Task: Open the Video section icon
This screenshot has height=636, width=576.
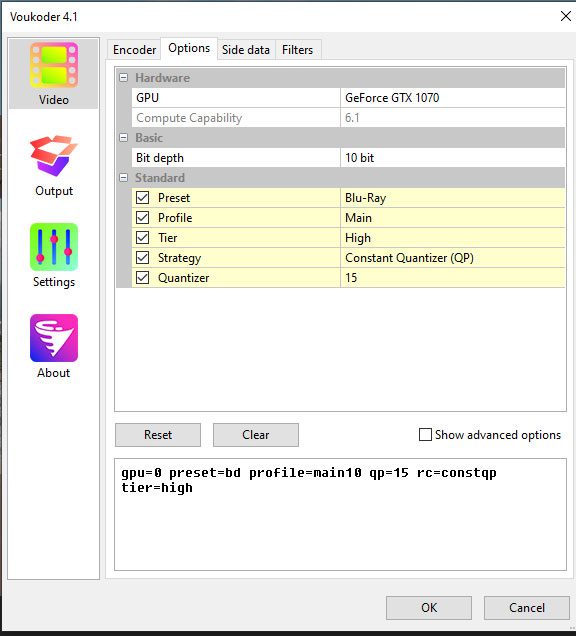Action: (x=54, y=65)
